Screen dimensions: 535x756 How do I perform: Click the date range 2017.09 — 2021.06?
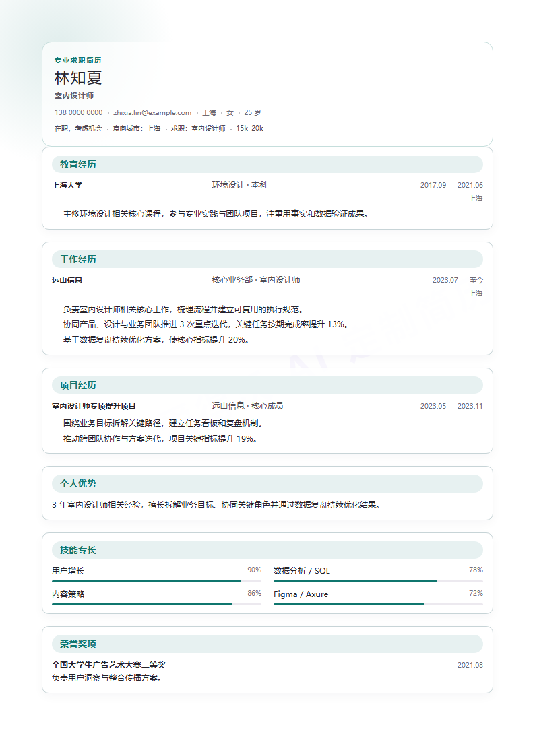pyautogui.click(x=451, y=185)
